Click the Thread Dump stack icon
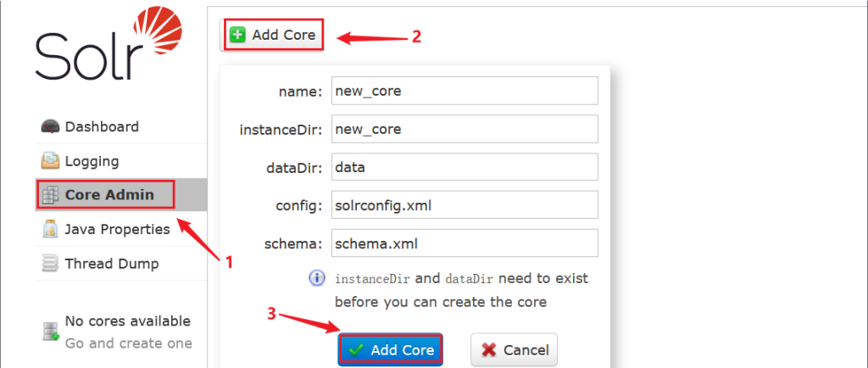Image resolution: width=868 pixels, height=368 pixels. coord(50,264)
